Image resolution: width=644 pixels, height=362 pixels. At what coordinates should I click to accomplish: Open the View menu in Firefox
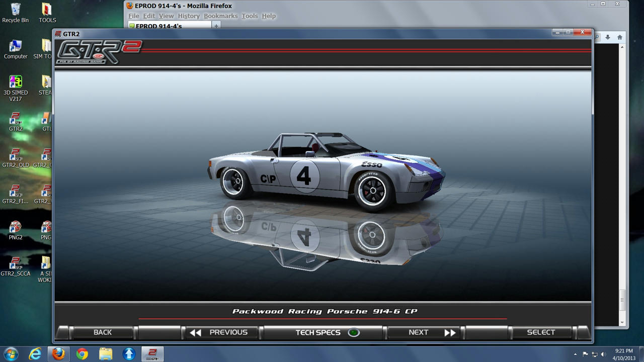point(166,16)
